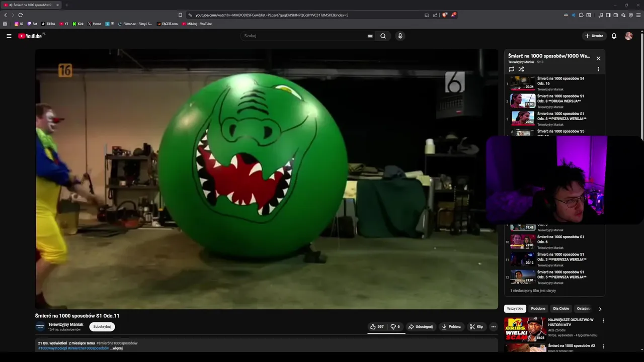Open the media control music note icon
Screen dimensions: 644x362
tap(601, 15)
